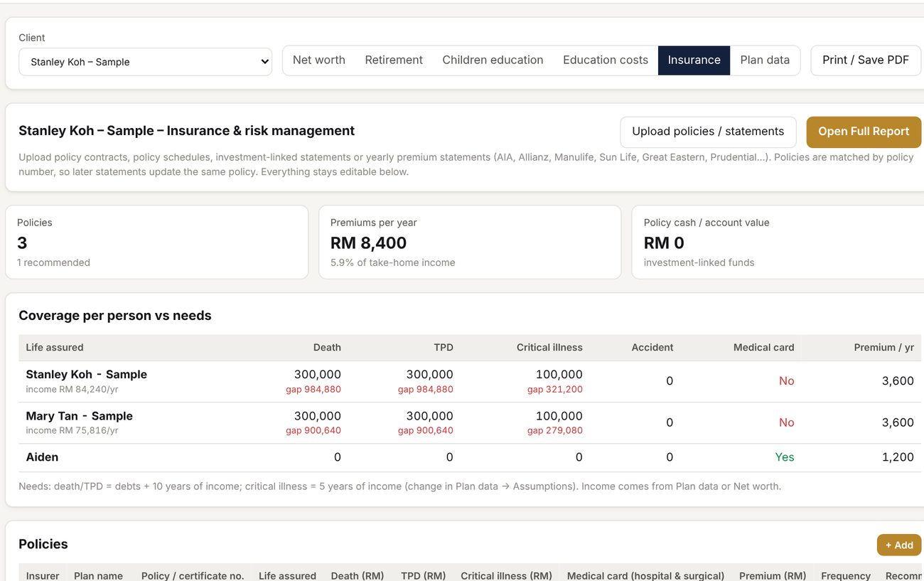924x581 pixels.
Task: Go to the Plan data tab
Action: tap(765, 60)
